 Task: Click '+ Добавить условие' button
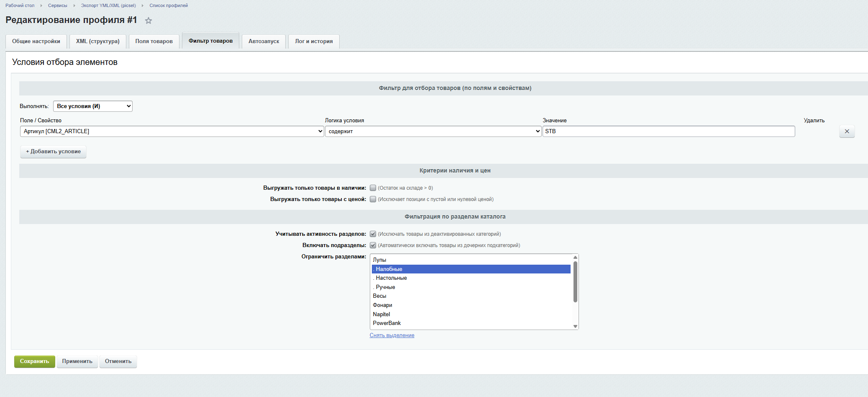[x=54, y=152]
